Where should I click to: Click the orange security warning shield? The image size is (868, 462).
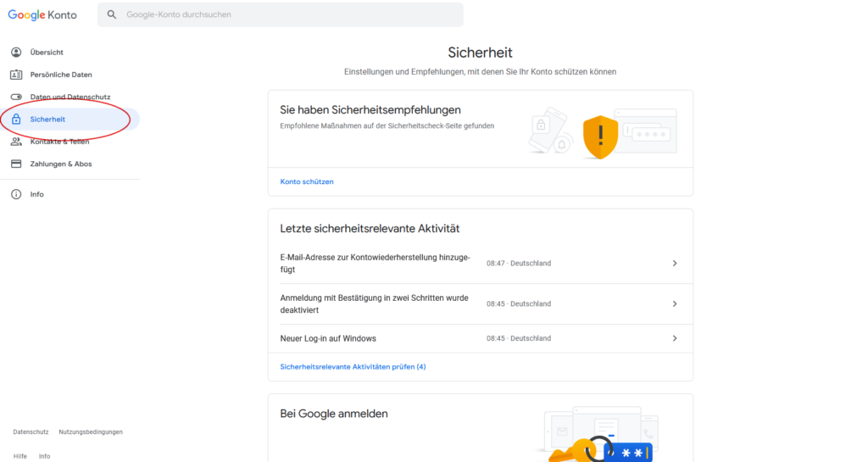click(x=600, y=136)
